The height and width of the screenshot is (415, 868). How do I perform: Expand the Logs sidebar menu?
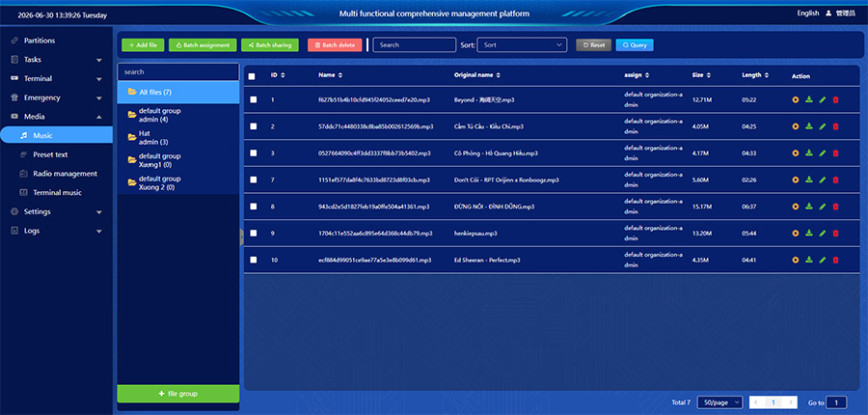57,231
